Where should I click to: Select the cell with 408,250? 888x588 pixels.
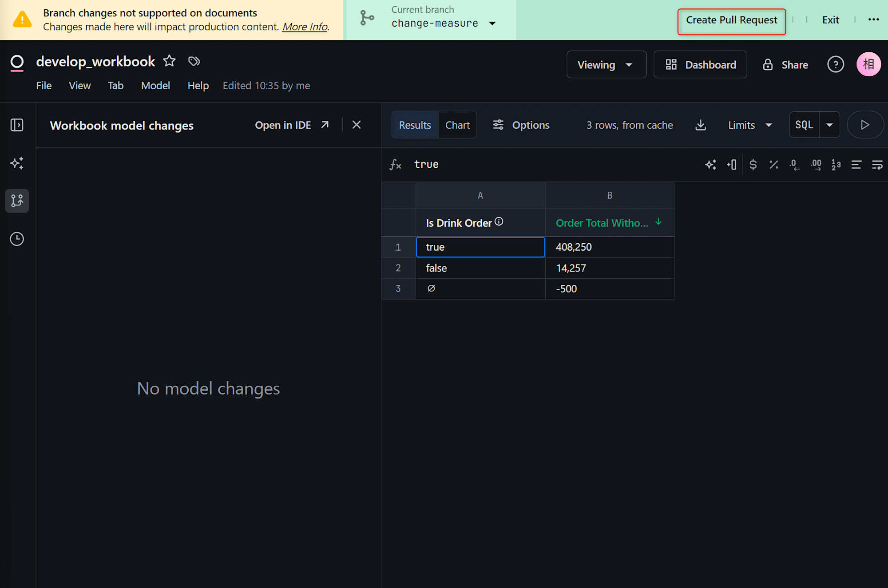click(x=610, y=247)
